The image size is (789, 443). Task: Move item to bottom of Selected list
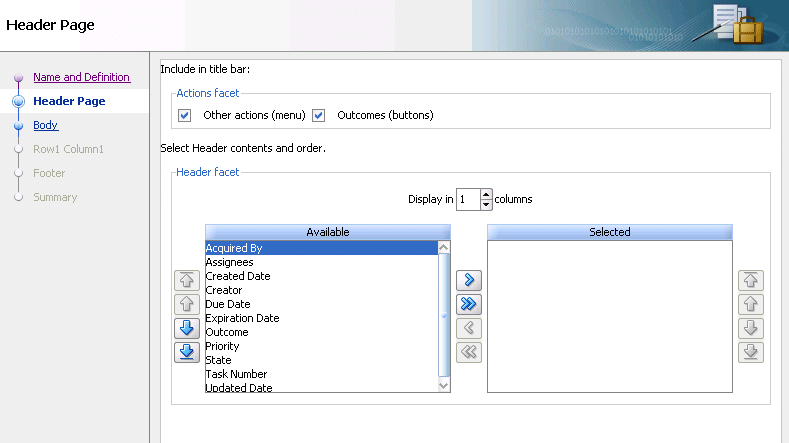(751, 352)
